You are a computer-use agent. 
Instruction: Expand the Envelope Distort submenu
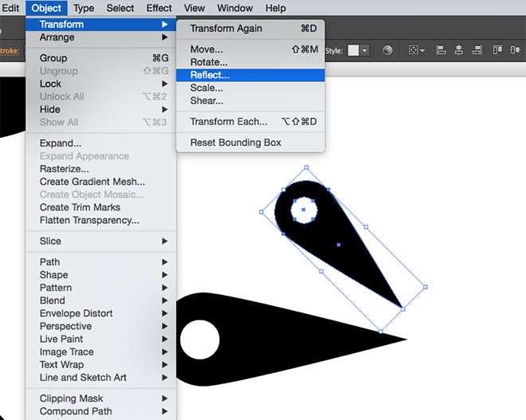tap(101, 313)
